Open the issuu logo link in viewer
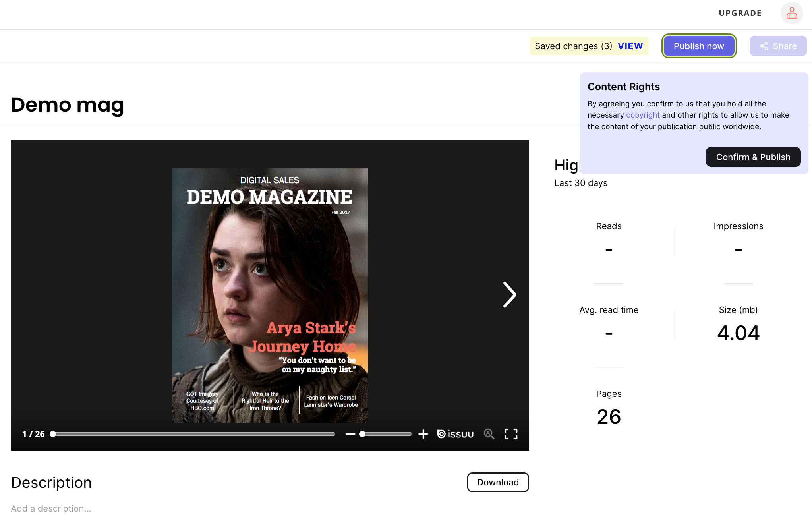This screenshot has height=522, width=812. tap(455, 434)
